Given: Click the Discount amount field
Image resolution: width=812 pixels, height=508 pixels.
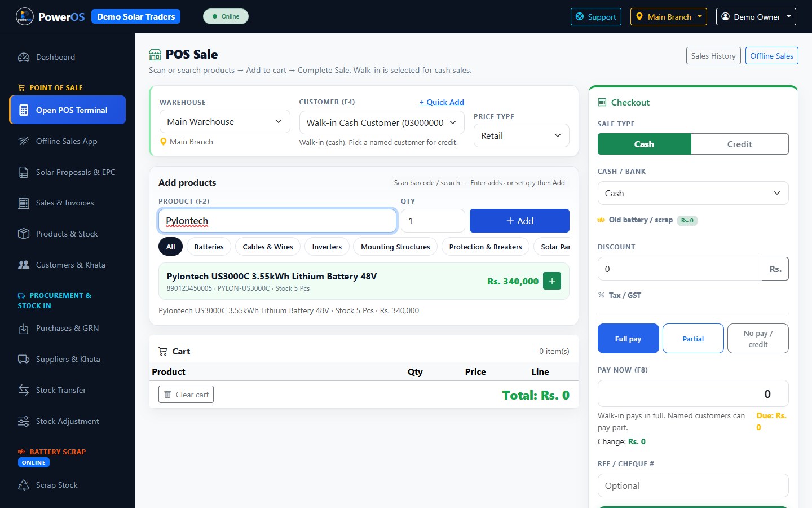Looking at the screenshot, I should [x=679, y=269].
